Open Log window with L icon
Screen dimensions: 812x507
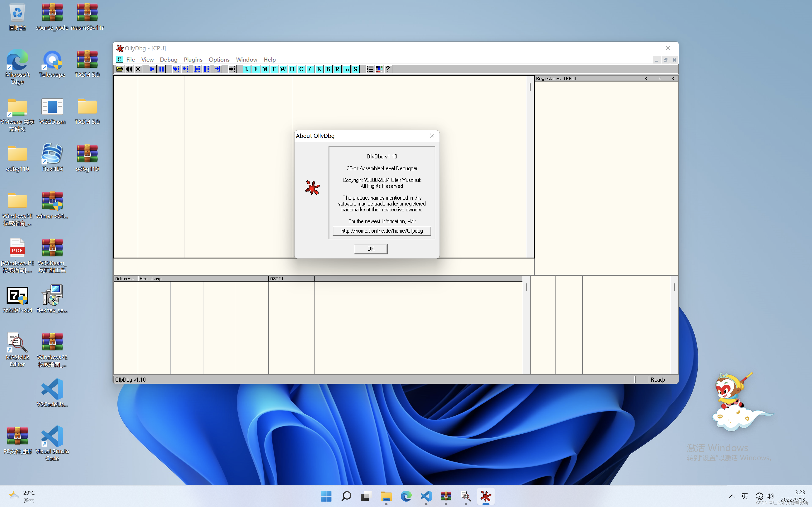(x=247, y=69)
